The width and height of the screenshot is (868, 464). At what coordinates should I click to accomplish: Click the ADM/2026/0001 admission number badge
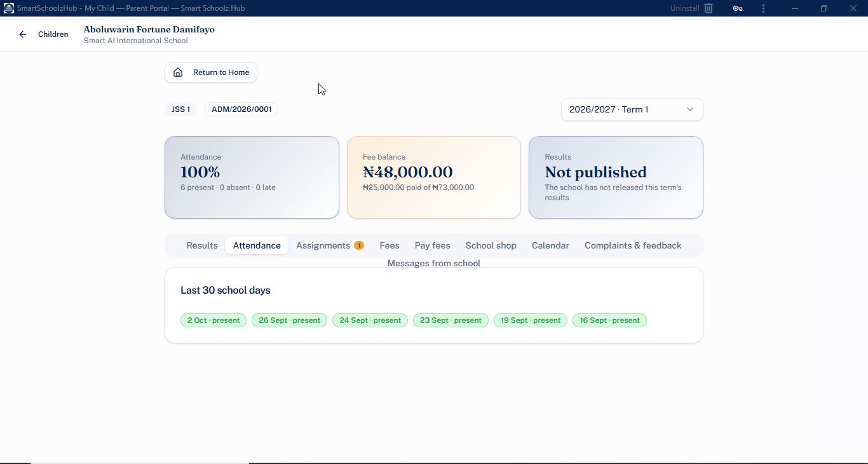(x=241, y=109)
